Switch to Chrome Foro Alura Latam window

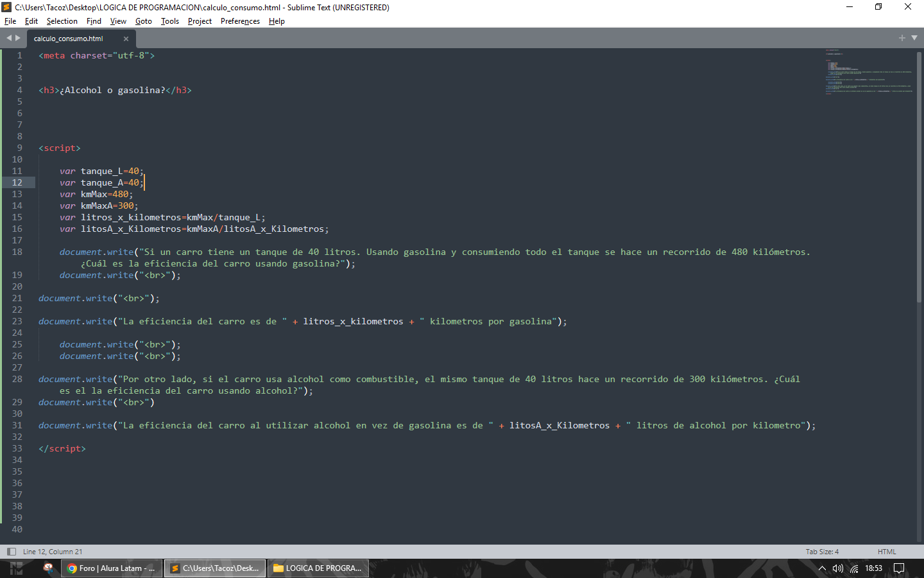click(x=112, y=568)
